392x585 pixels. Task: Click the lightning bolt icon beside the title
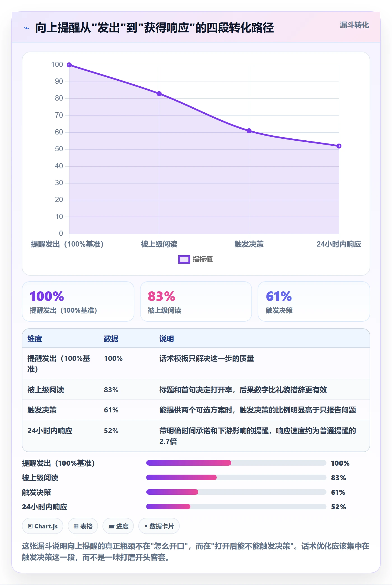[27, 28]
